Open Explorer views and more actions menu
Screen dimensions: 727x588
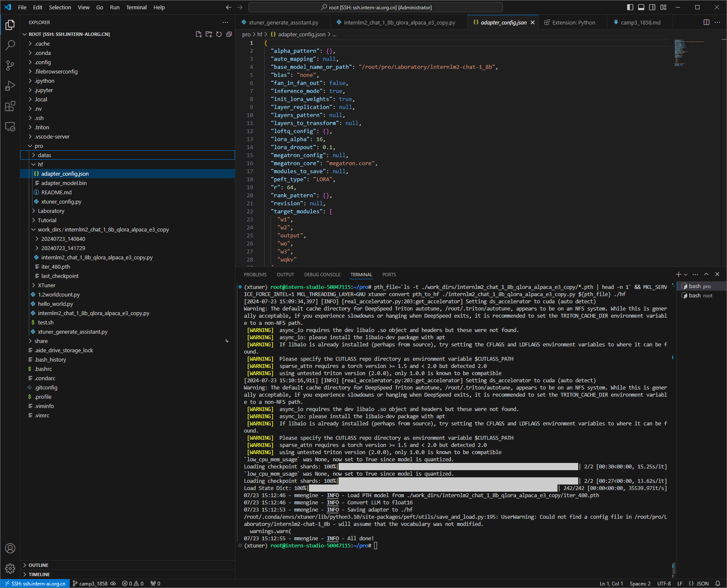(x=225, y=22)
